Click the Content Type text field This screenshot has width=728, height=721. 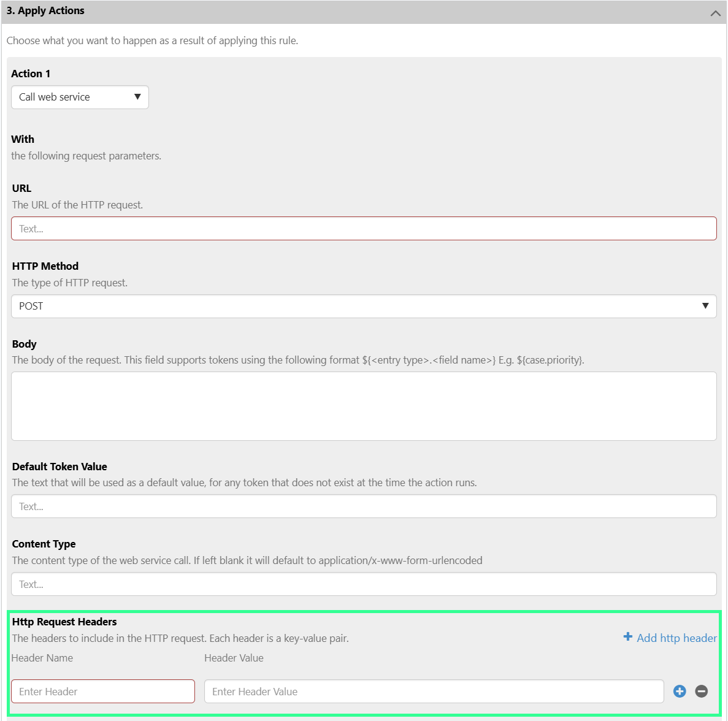tap(364, 584)
